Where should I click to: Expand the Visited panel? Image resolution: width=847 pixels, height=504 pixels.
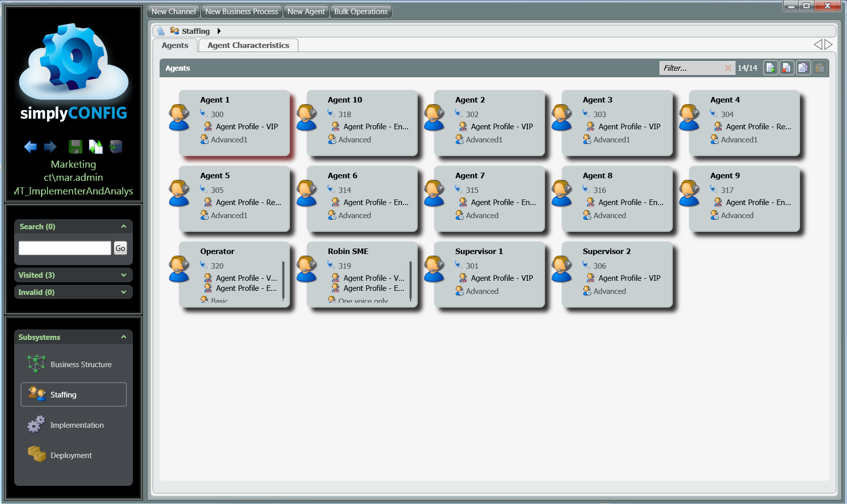pyautogui.click(x=124, y=275)
